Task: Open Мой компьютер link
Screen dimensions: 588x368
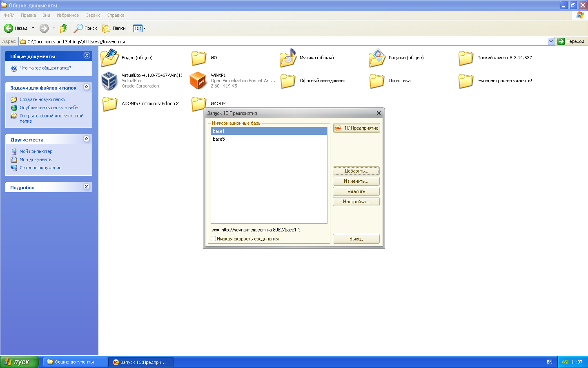Action: click(36, 151)
